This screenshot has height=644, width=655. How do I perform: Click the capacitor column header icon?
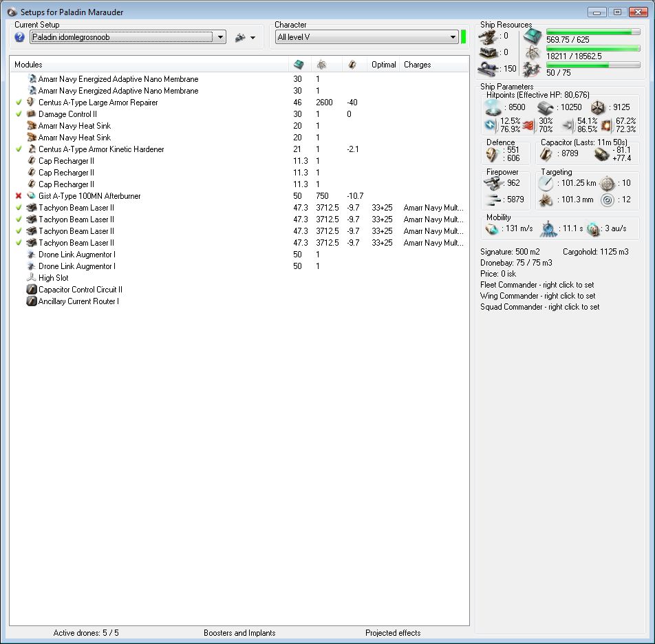coord(352,64)
